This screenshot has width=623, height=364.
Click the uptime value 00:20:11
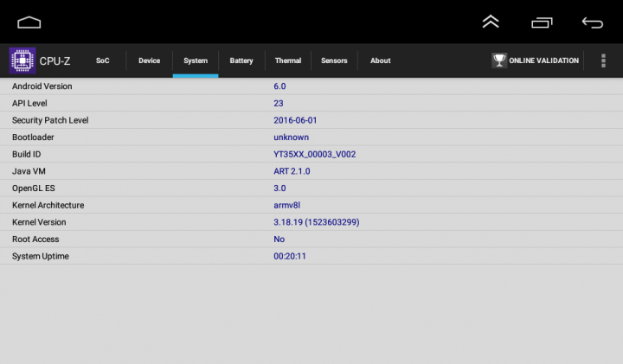click(x=290, y=257)
